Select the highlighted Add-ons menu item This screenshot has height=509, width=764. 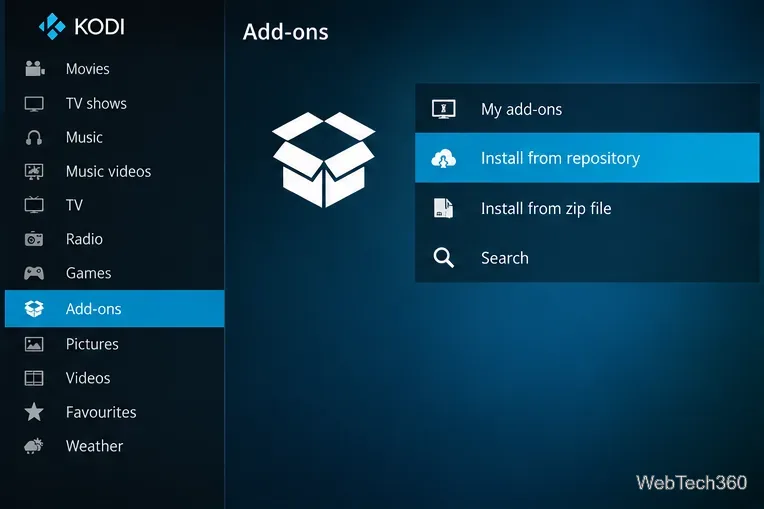tap(115, 308)
